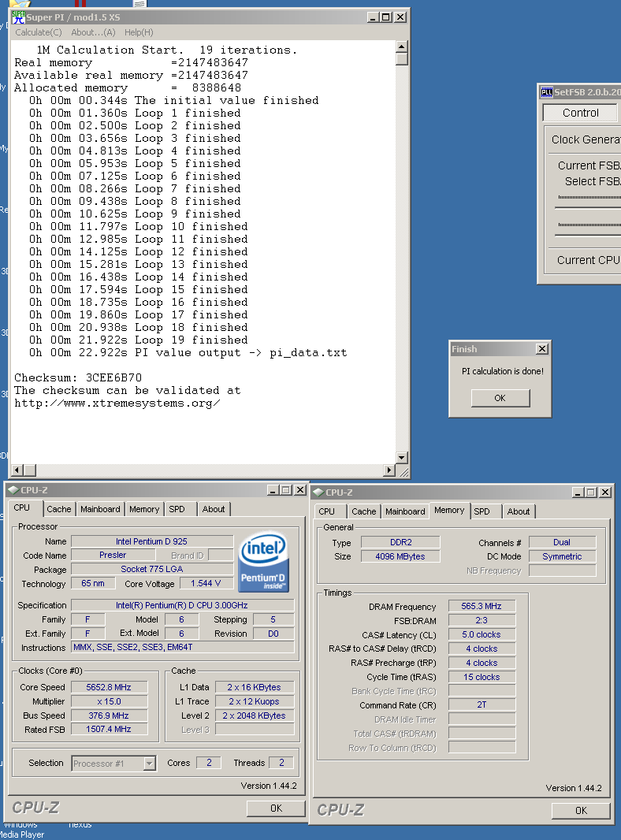
Task: Open the About tab in left CPU-Z
Action: coord(214,509)
